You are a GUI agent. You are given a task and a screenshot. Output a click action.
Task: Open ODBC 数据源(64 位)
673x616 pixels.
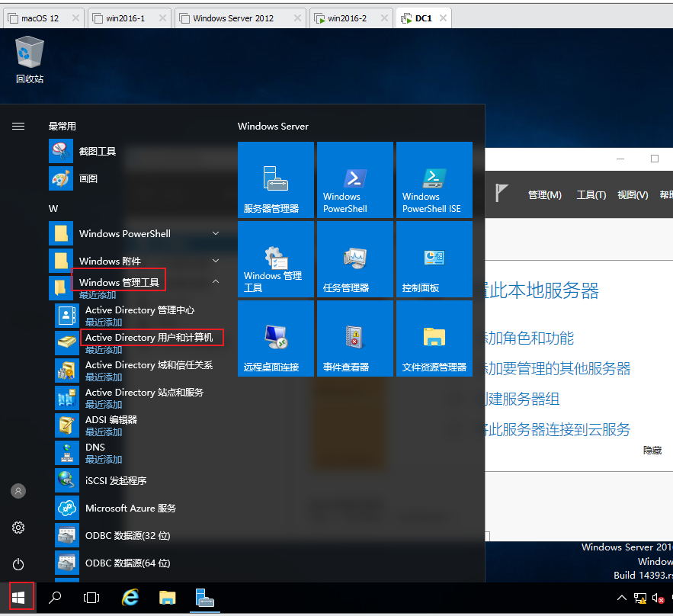pyautogui.click(x=127, y=563)
